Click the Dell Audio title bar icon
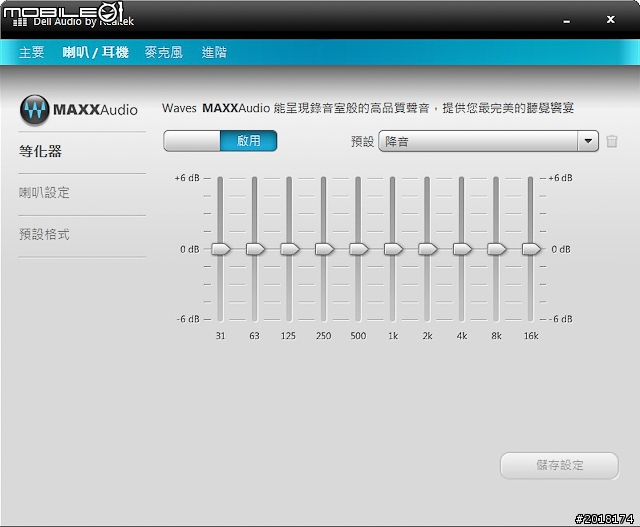 point(20,21)
